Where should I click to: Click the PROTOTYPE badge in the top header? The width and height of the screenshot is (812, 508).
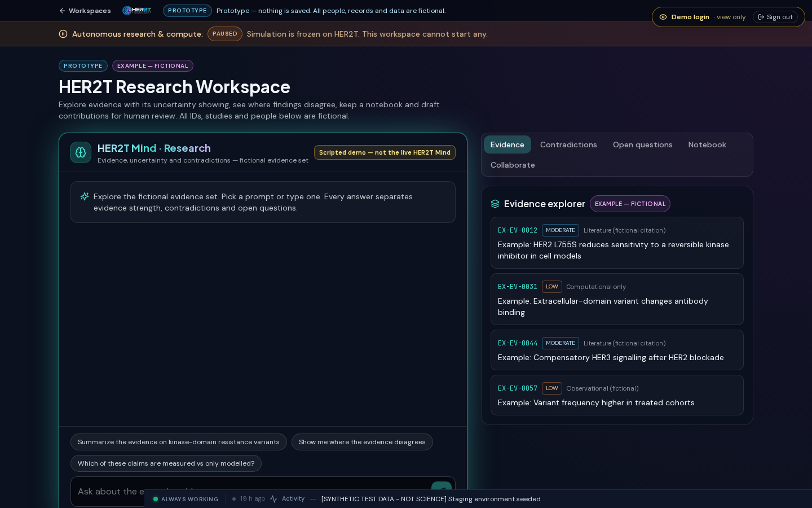pos(187,11)
